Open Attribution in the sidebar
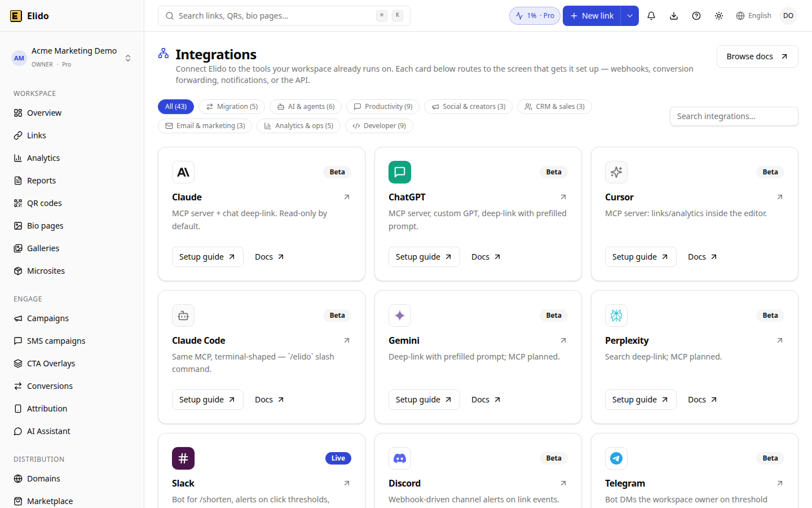812x508 pixels. 72,409
